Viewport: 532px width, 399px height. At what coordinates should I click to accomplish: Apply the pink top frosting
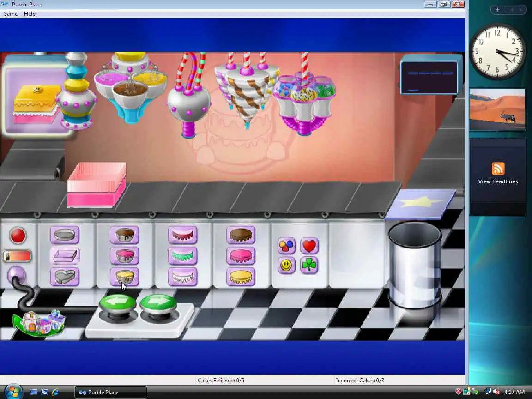click(x=241, y=255)
